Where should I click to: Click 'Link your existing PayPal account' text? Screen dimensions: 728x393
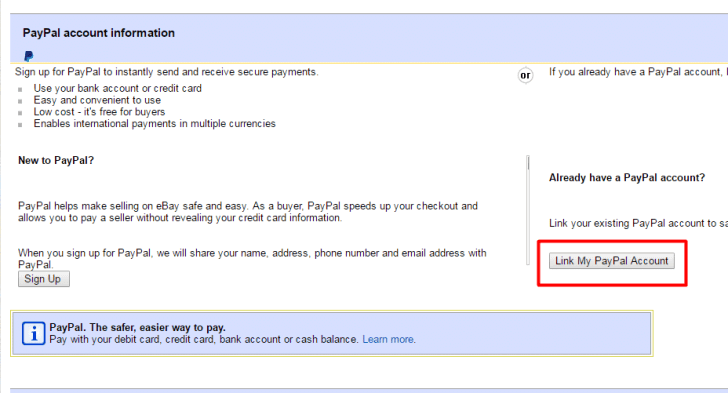638,223
